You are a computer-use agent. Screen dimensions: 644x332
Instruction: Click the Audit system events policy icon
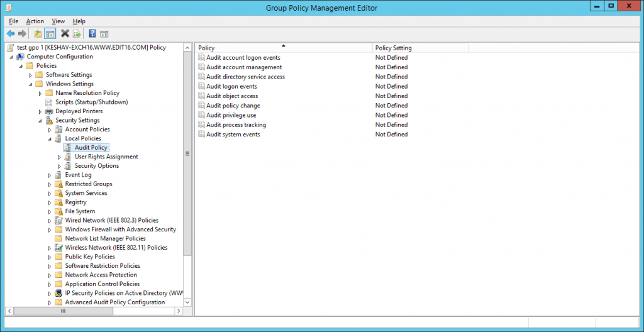pos(201,135)
